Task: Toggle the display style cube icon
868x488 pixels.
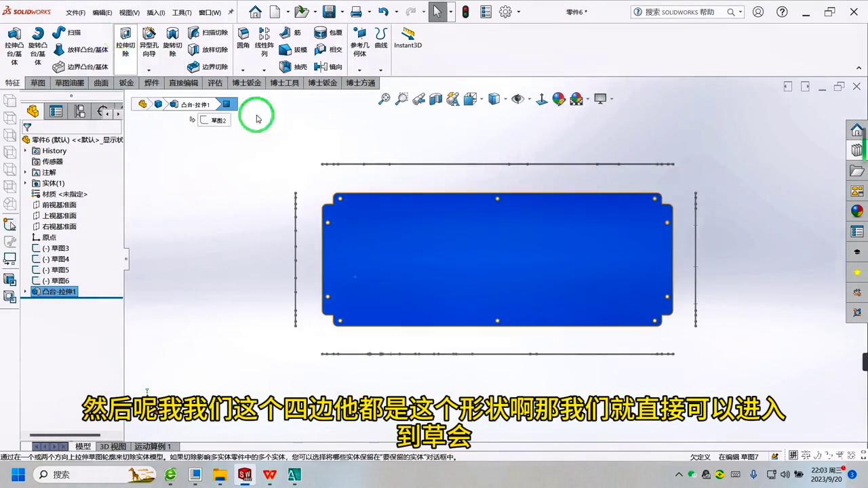Action: tap(493, 99)
